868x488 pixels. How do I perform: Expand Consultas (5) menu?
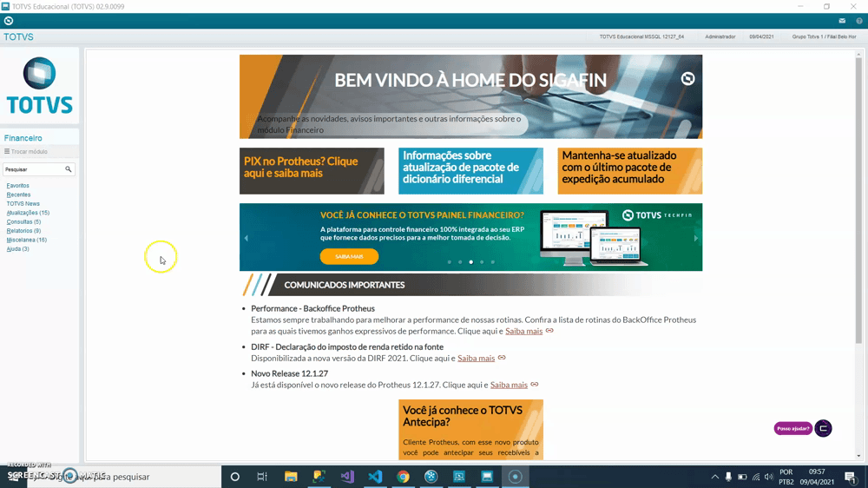coord(23,221)
